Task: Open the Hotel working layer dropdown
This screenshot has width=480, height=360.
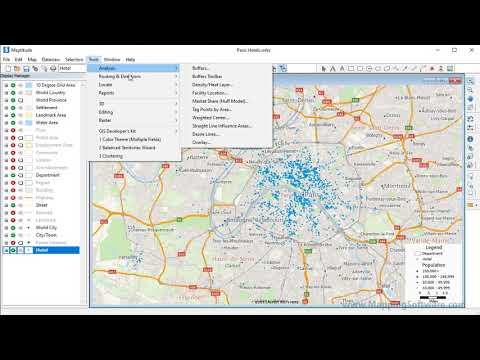Action: click(x=73, y=68)
